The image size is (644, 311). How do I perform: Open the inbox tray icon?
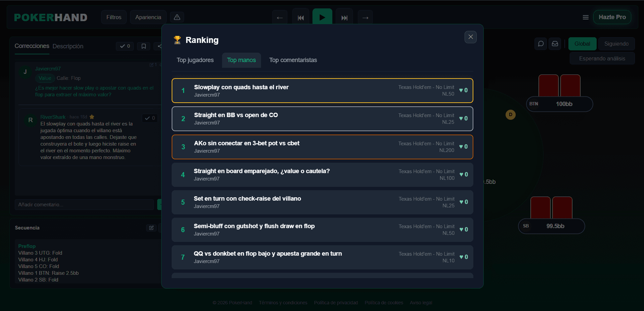point(555,44)
